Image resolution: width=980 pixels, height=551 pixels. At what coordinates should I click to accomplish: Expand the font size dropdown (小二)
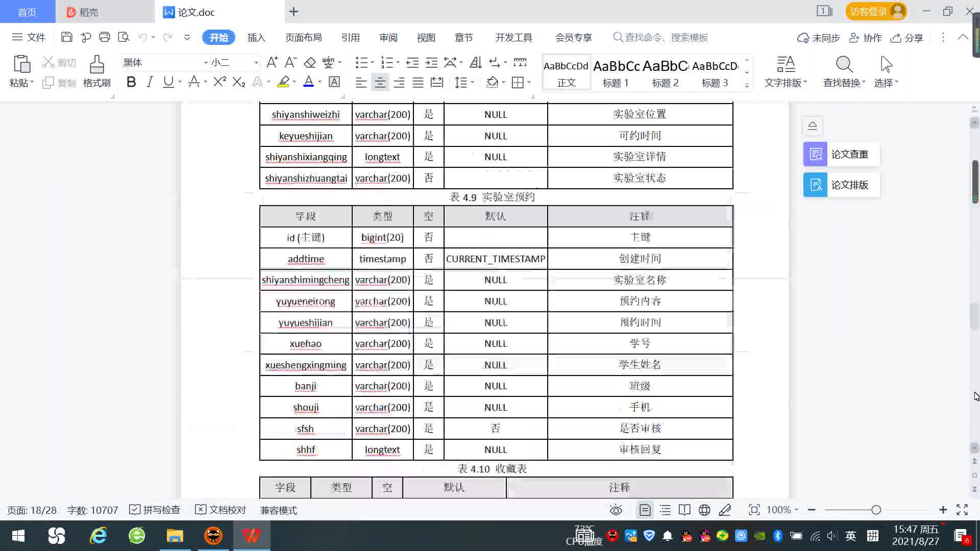pyautogui.click(x=256, y=63)
